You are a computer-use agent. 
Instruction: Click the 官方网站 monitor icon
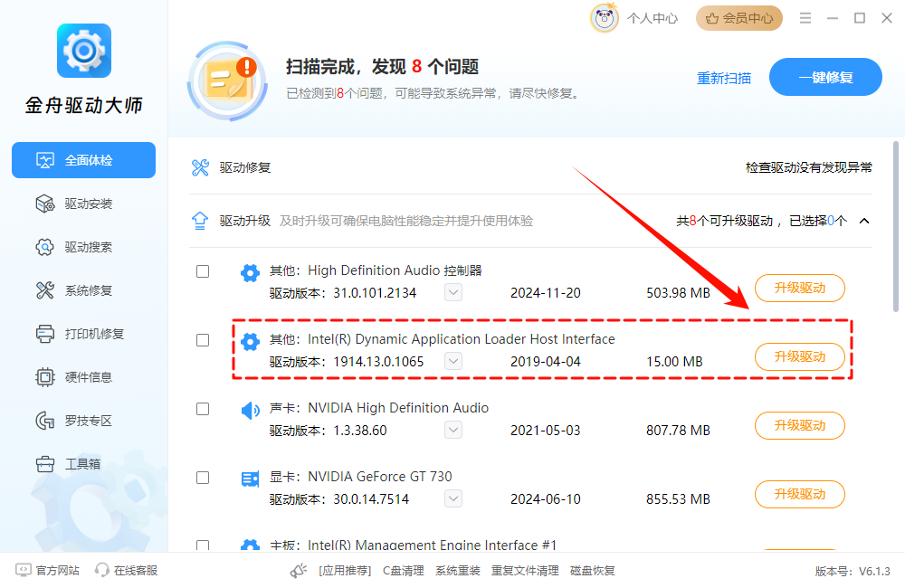pos(24,570)
